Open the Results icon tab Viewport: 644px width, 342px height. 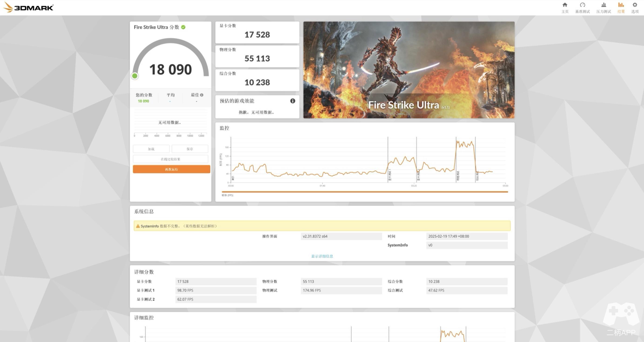click(621, 5)
